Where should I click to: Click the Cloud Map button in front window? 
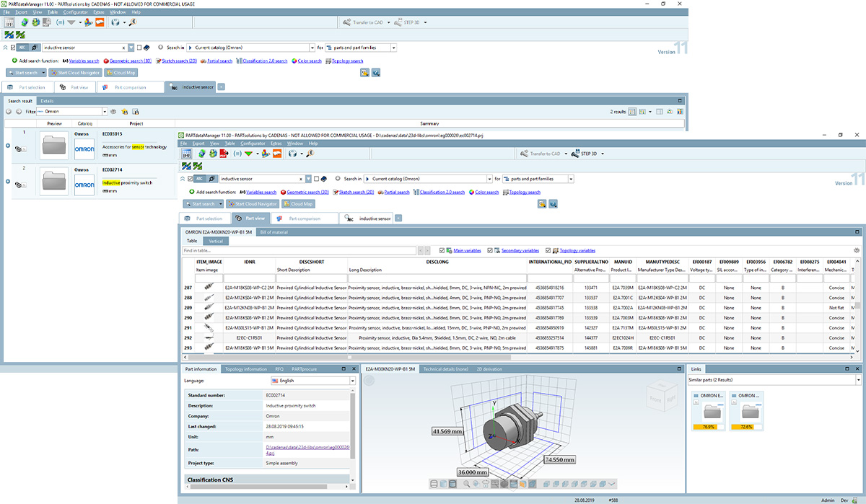tap(298, 204)
